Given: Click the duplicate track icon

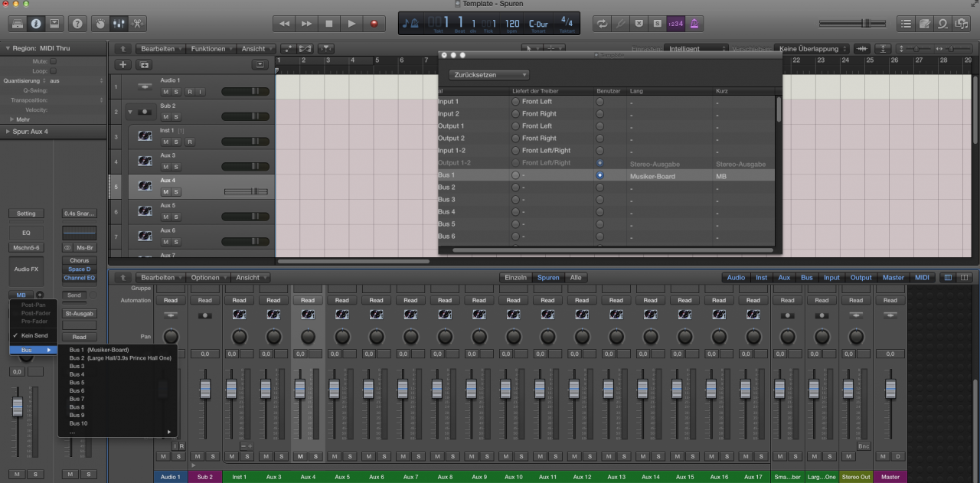Looking at the screenshot, I should (x=144, y=65).
